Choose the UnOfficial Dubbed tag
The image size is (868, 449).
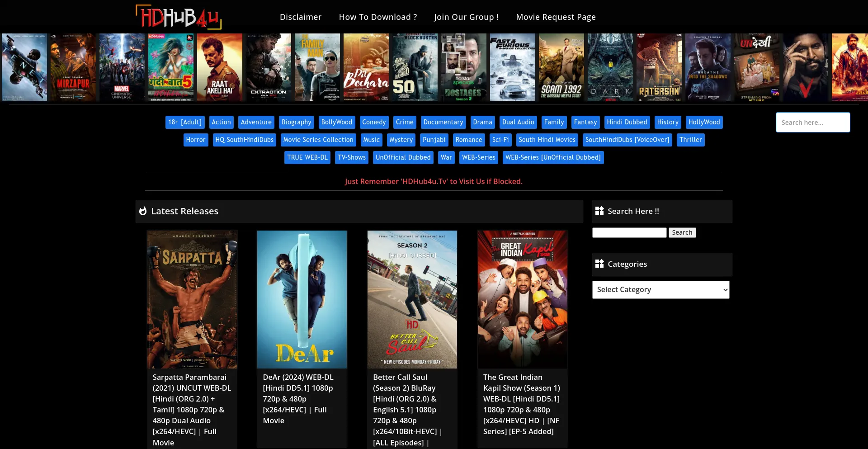(x=403, y=157)
